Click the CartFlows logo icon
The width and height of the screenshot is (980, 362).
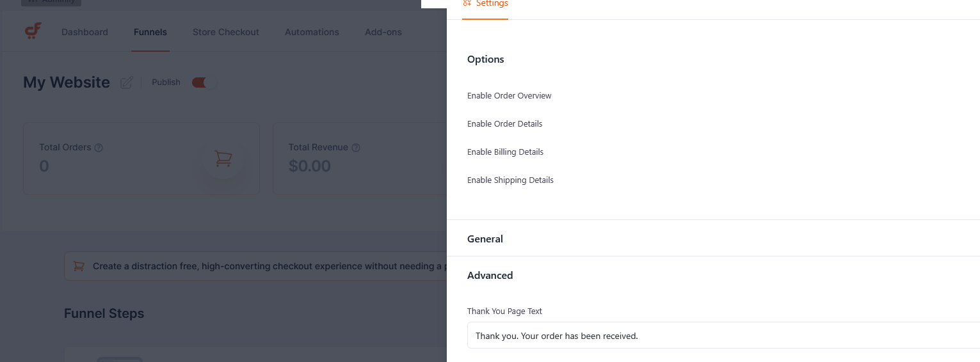pos(33,31)
